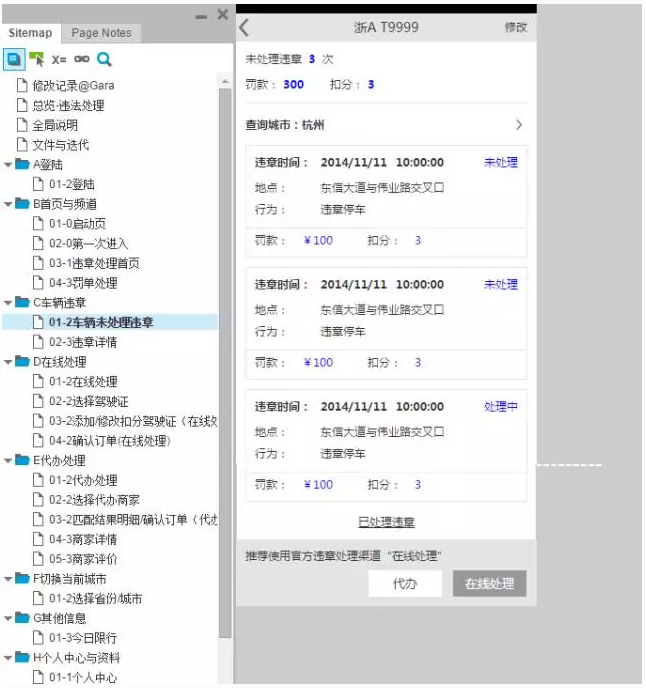Screen dimensions: 646x688
Task: Close the sitemap panel with X
Action: pos(223,14)
